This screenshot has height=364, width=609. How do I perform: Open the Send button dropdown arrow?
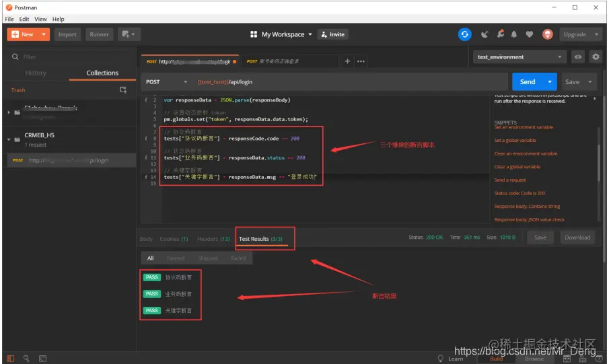pos(550,81)
